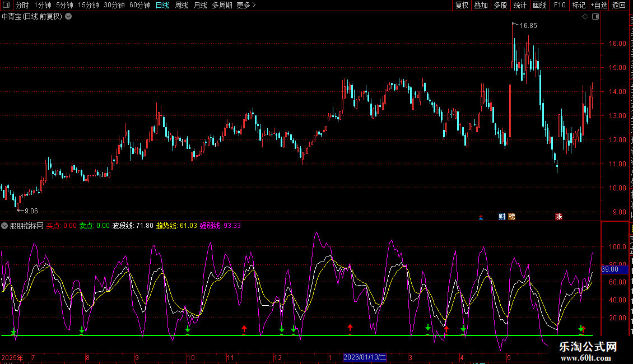Click the 2025年 timeline label
This screenshot has width=633, height=364.
pyautogui.click(x=12, y=358)
